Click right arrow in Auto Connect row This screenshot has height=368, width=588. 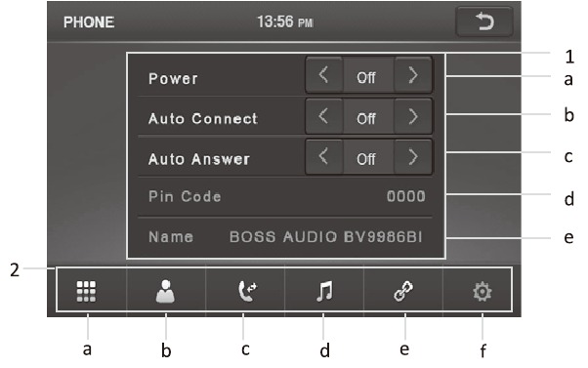[413, 116]
